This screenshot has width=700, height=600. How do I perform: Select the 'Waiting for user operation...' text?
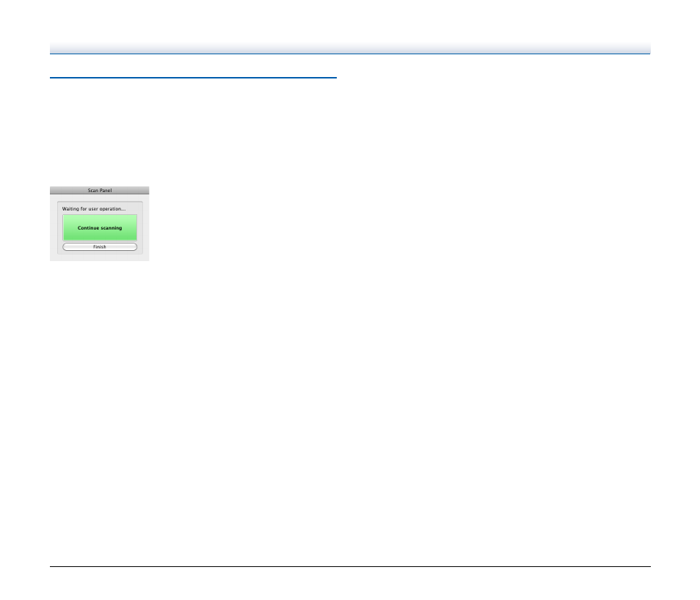[94, 208]
